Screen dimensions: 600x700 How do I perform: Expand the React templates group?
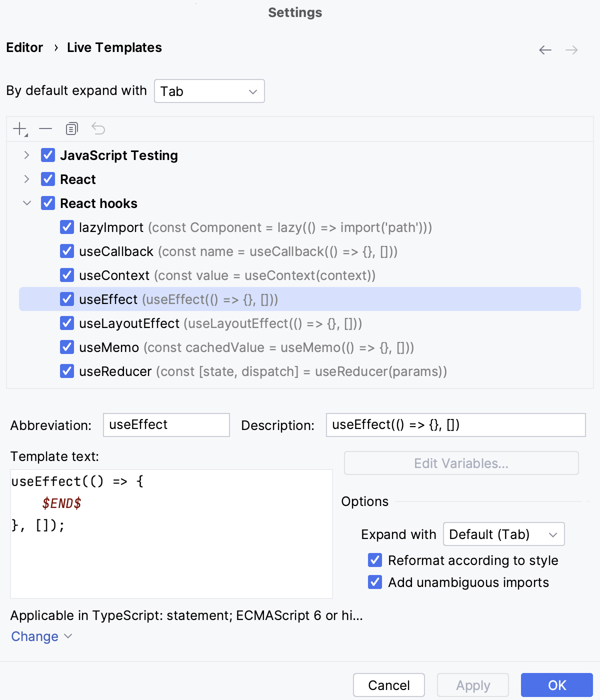(x=26, y=179)
